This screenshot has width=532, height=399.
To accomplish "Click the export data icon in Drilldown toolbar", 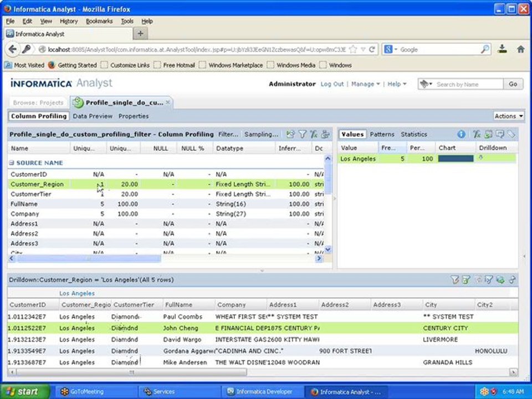I will [x=500, y=279].
